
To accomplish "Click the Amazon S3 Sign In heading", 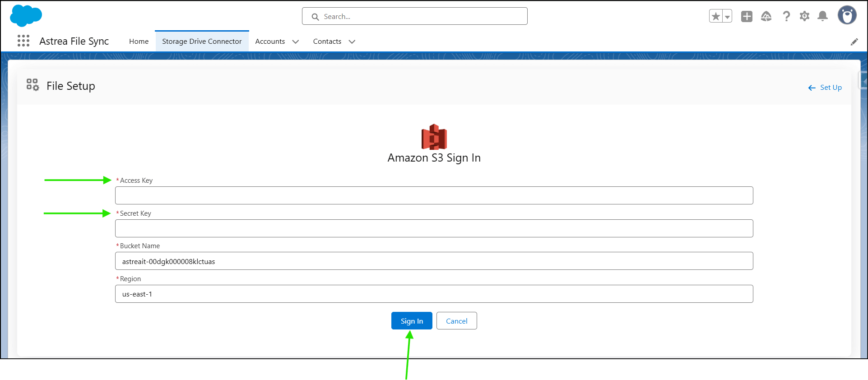I will (434, 158).
